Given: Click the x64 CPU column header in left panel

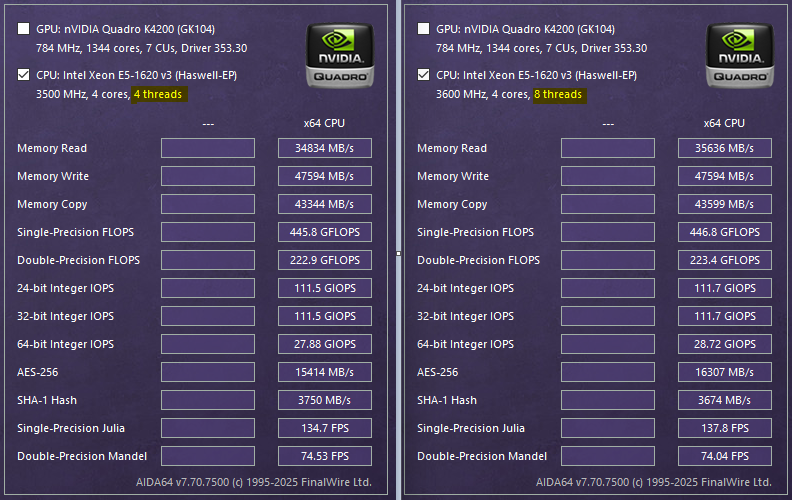Looking at the screenshot, I should [x=324, y=123].
